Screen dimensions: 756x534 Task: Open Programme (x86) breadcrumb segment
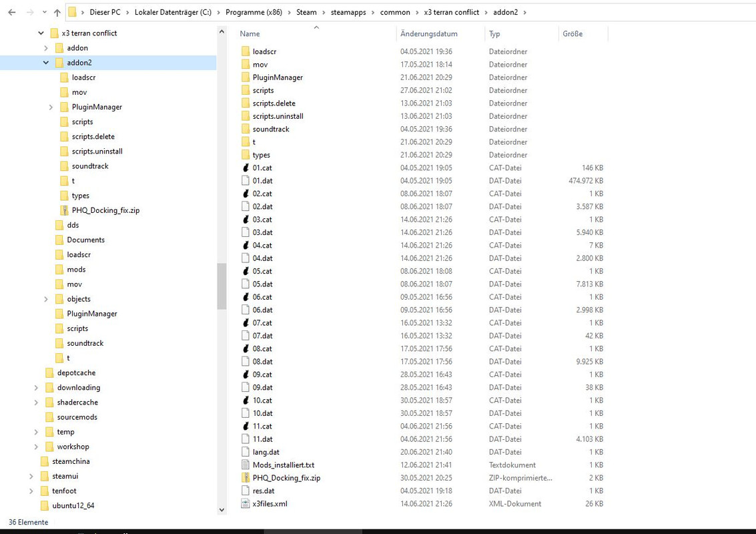click(254, 12)
